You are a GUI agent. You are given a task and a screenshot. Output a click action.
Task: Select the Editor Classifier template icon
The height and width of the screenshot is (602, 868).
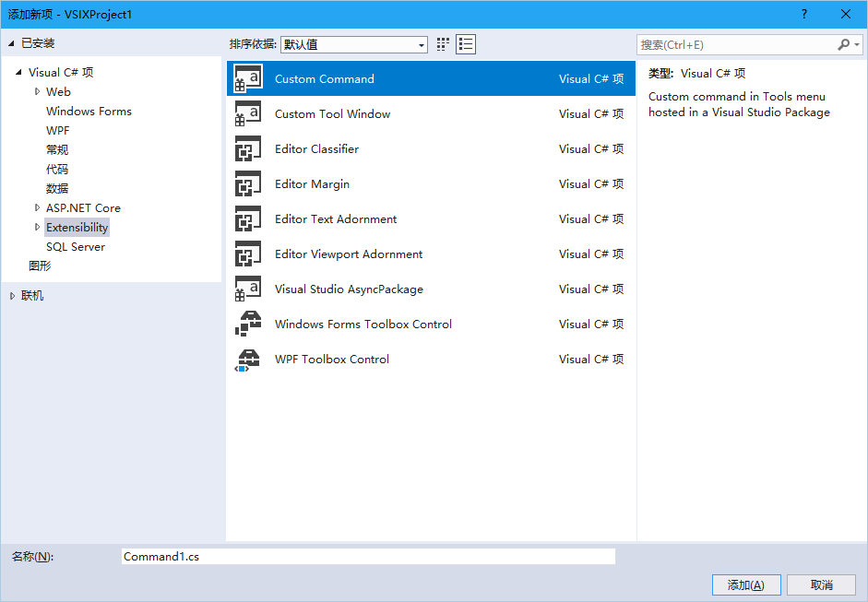pyautogui.click(x=247, y=148)
